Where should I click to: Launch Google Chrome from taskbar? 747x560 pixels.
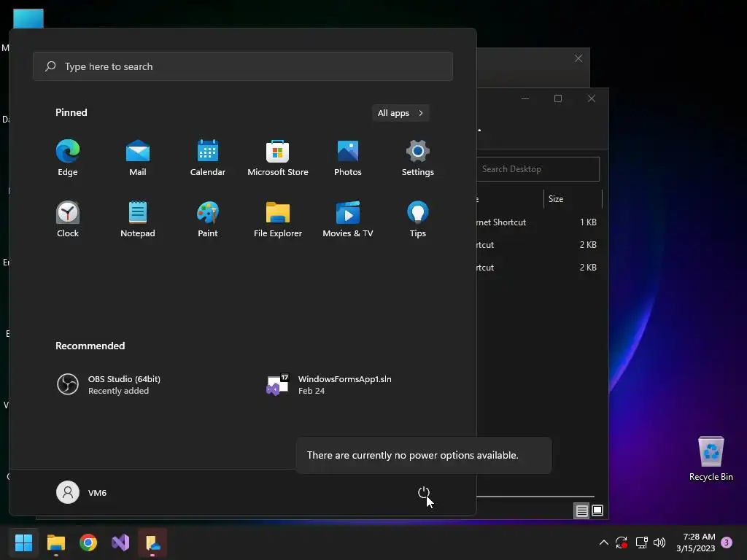pos(88,542)
